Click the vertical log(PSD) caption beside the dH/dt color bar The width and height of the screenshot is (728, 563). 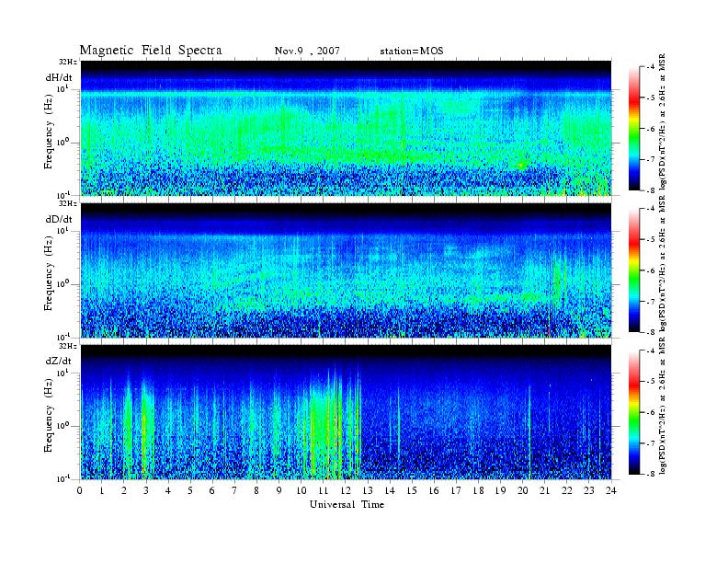click(663, 121)
